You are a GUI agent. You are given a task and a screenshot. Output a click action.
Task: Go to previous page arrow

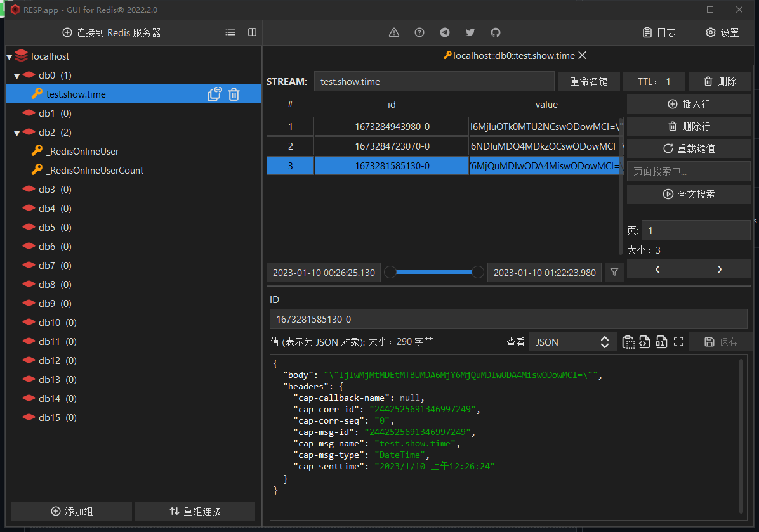[x=657, y=269]
